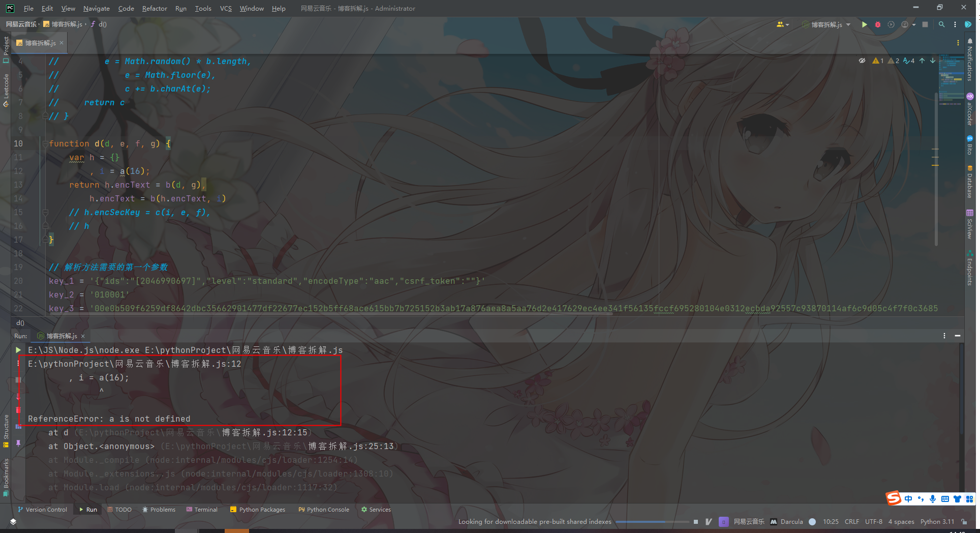Click the Restore Layout icon in Run panel
The height and width of the screenshot is (533, 980).
coord(18,426)
